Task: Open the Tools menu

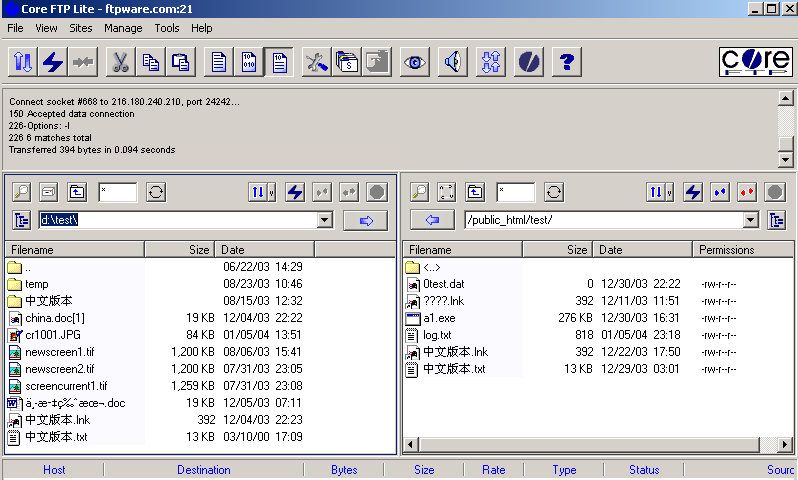Action: [x=167, y=28]
